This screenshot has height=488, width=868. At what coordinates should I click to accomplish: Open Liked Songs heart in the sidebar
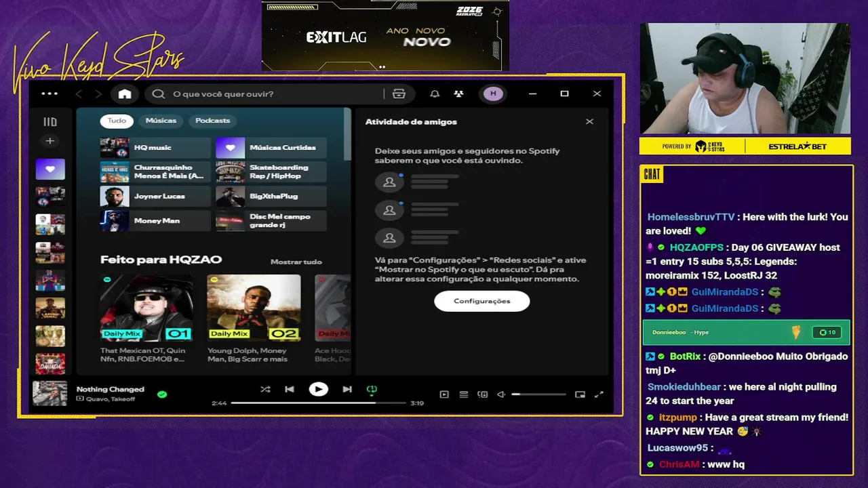pos(50,169)
